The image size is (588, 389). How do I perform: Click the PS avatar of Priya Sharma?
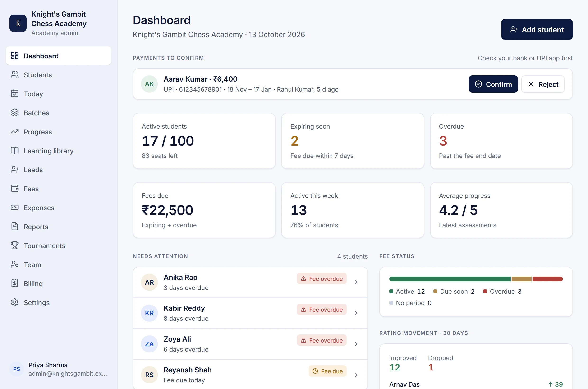[16, 369]
